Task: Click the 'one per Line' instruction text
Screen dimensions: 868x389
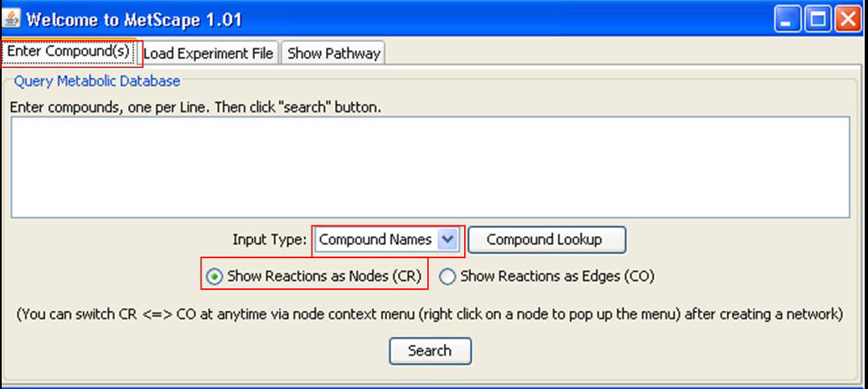Action: point(164,107)
